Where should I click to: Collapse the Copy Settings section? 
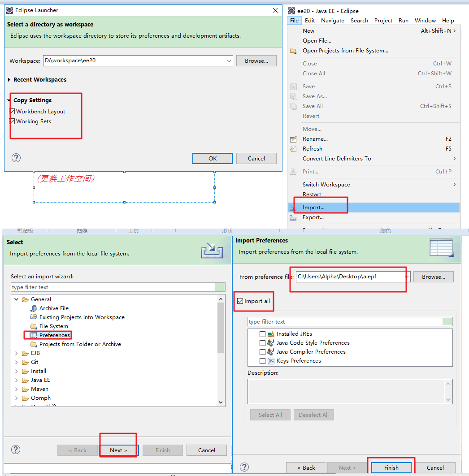tap(9, 100)
